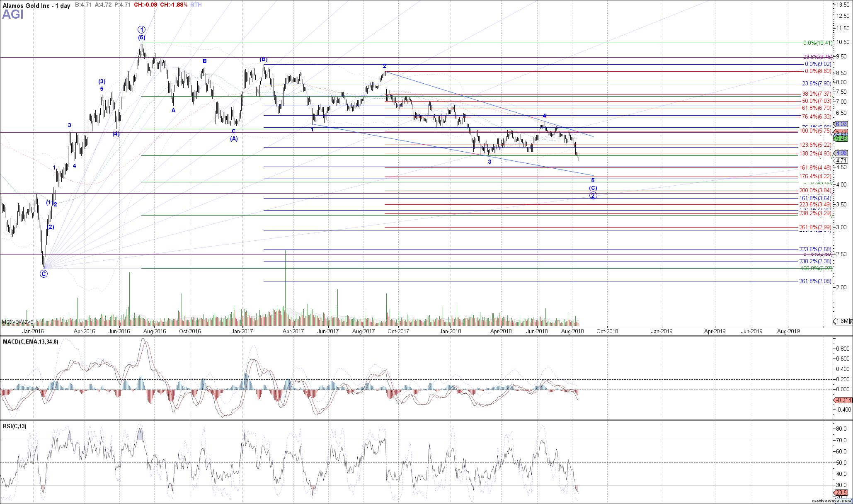This screenshot has height=504, width=853.
Task: Click the 23.6 RSI value tag
Action: [841, 492]
